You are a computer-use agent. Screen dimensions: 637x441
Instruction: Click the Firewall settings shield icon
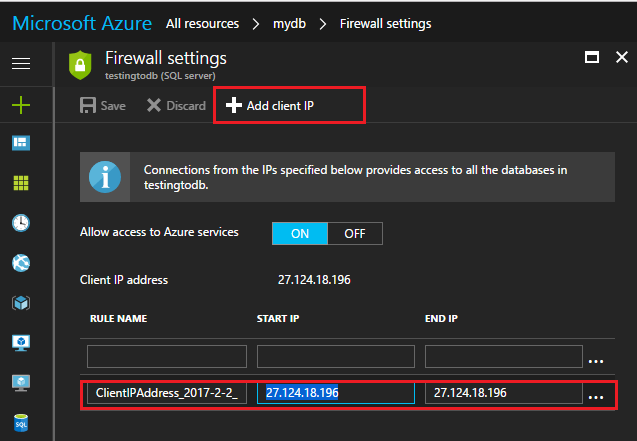(80, 65)
